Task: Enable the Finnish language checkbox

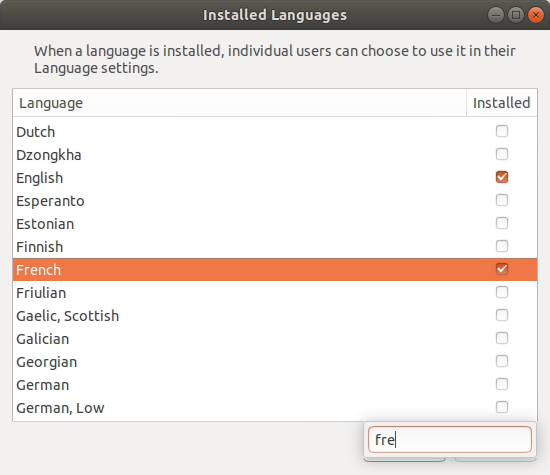Action: tap(502, 246)
